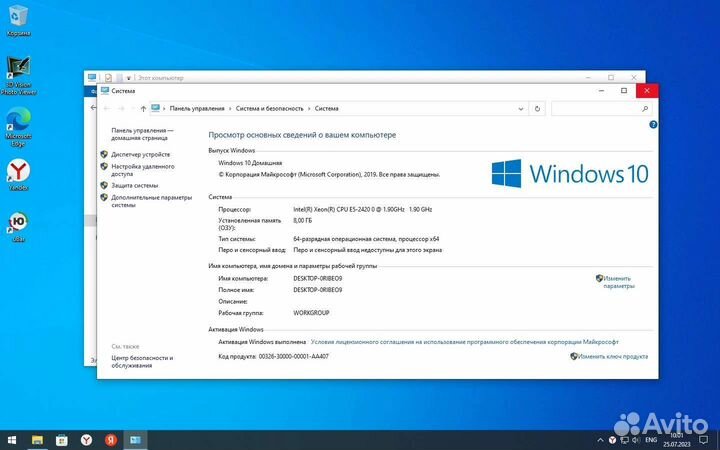The height and width of the screenshot is (450, 720).
Task: Switch input language via ENG indicator
Action: click(x=651, y=439)
